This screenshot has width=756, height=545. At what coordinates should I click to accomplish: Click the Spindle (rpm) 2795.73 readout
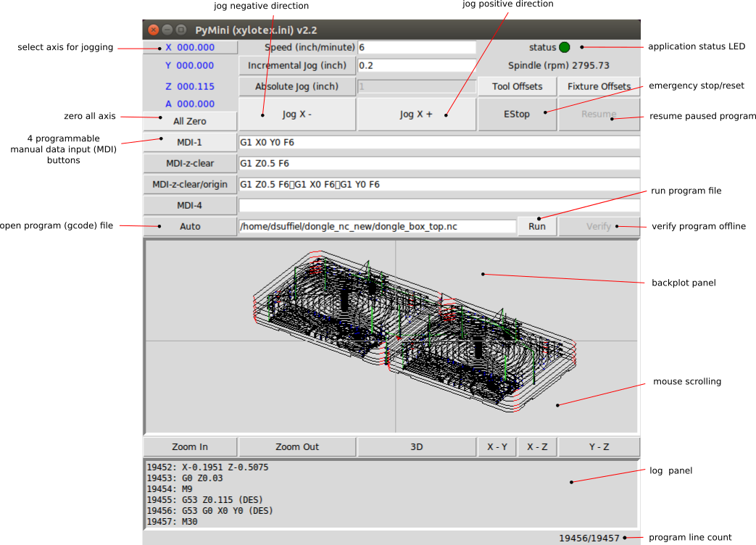[x=559, y=65]
